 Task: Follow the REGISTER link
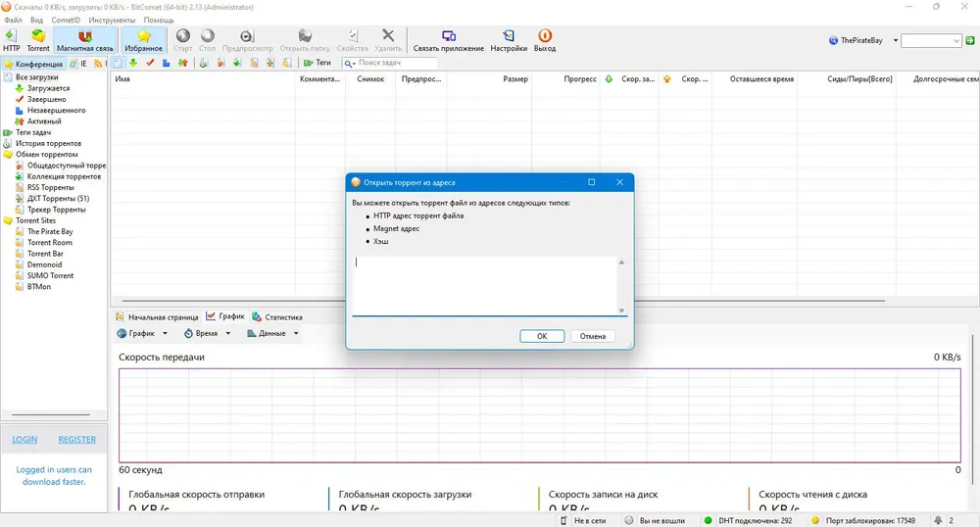[76, 440]
